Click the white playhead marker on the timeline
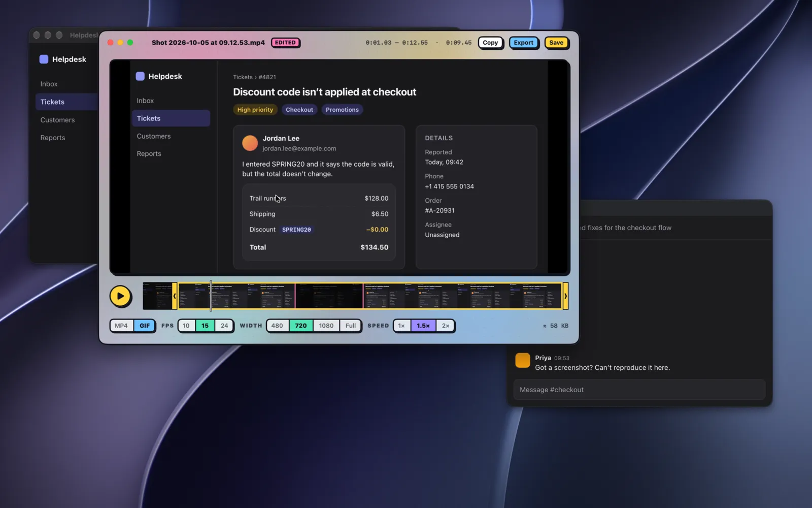 click(211, 296)
